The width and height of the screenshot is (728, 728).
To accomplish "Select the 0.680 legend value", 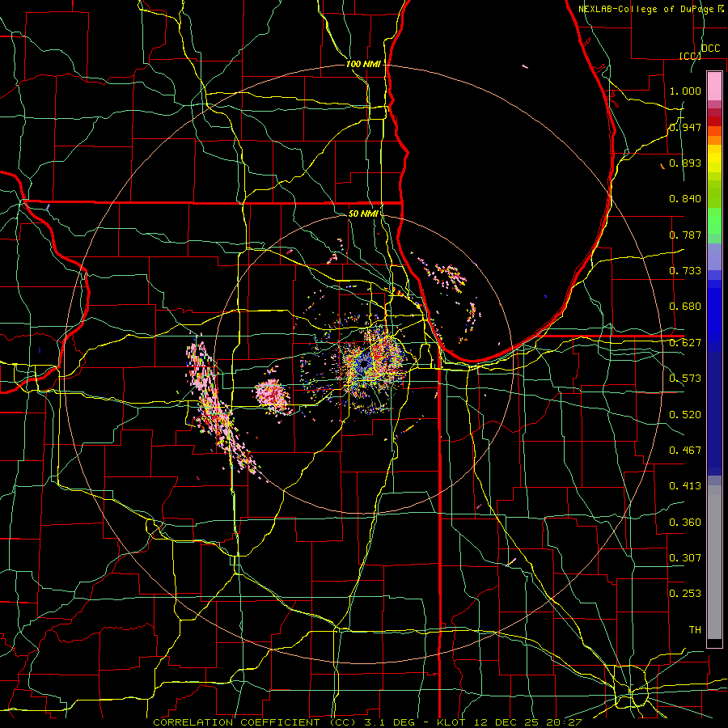I will click(x=685, y=307).
